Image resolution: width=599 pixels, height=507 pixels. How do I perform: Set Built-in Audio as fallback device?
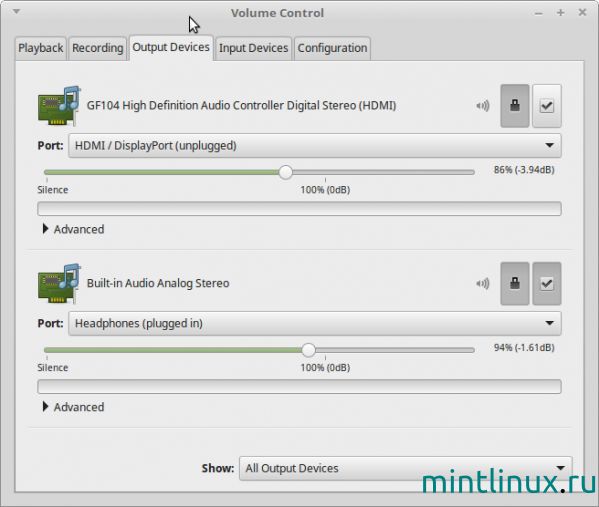click(x=547, y=283)
